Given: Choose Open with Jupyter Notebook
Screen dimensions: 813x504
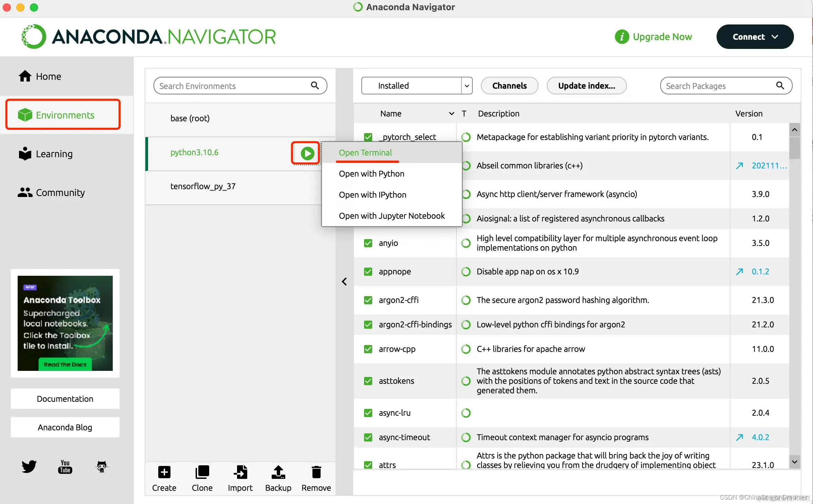Looking at the screenshot, I should click(392, 216).
